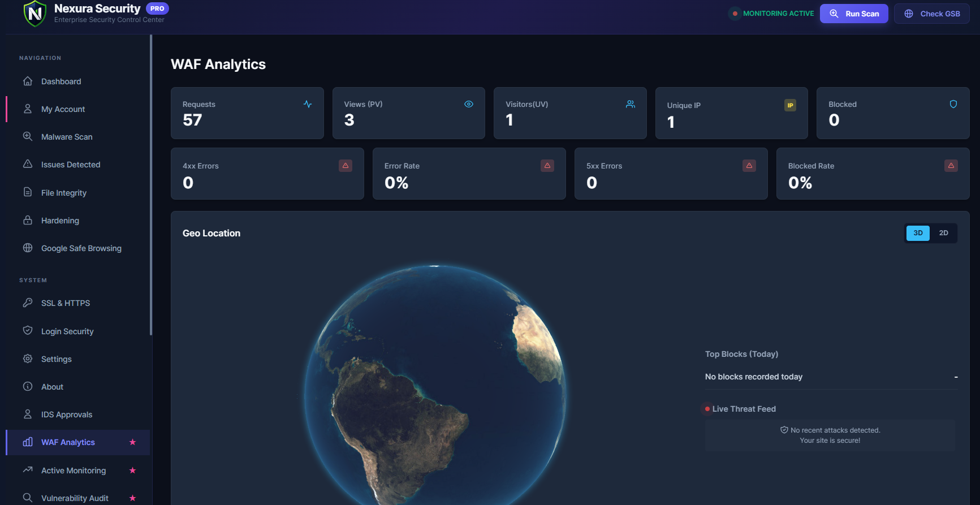Open the Hardening section

pyautogui.click(x=78, y=221)
